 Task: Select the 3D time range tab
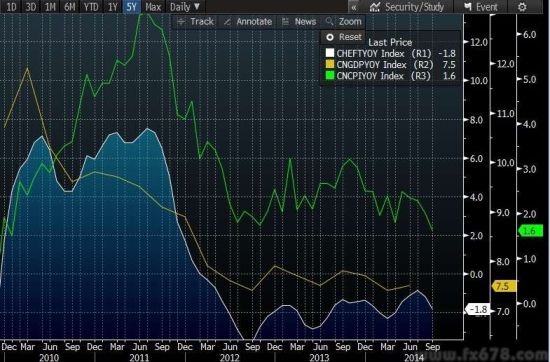pos(31,7)
